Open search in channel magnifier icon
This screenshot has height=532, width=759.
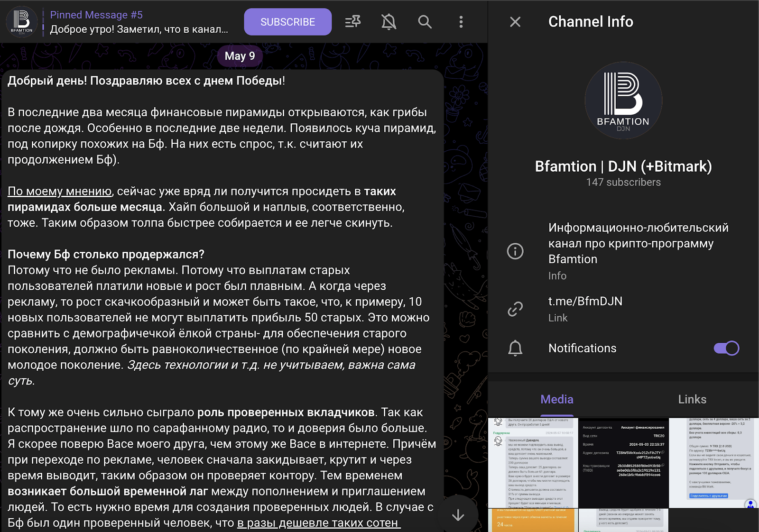pyautogui.click(x=425, y=22)
